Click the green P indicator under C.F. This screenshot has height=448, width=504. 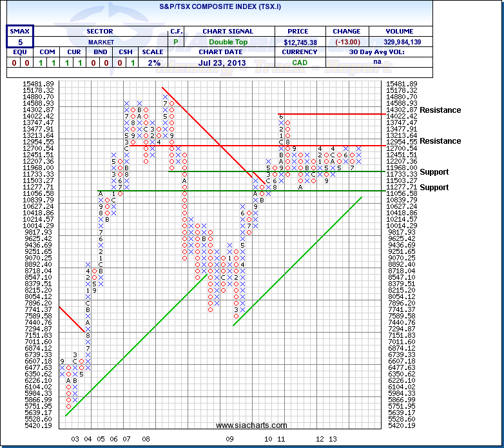coord(177,42)
